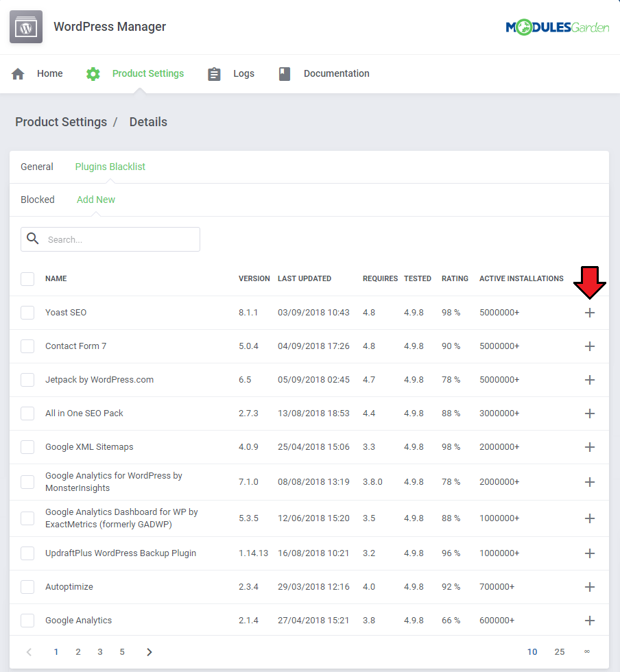Check the Contact Form 7 row checkbox
Viewport: 620px width, 672px height.
[27, 346]
